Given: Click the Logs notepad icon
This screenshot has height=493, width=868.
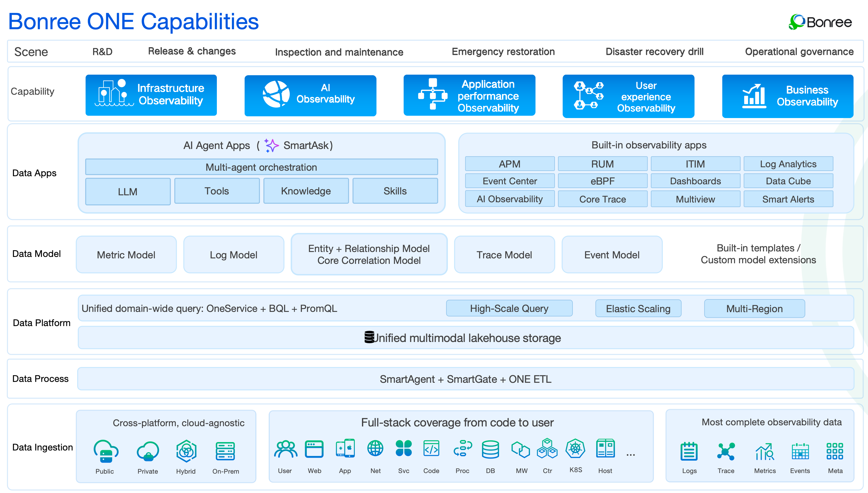Looking at the screenshot, I should click(x=689, y=451).
